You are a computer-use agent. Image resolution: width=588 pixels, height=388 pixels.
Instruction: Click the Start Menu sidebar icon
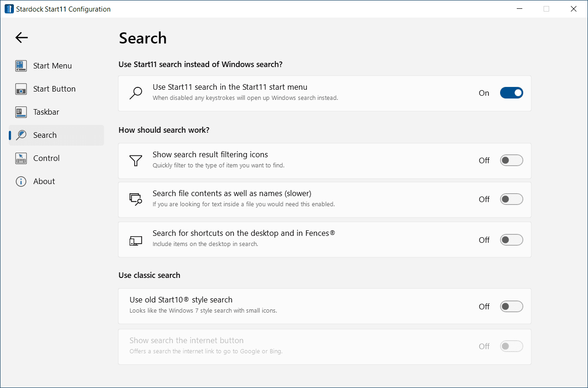pyautogui.click(x=21, y=66)
